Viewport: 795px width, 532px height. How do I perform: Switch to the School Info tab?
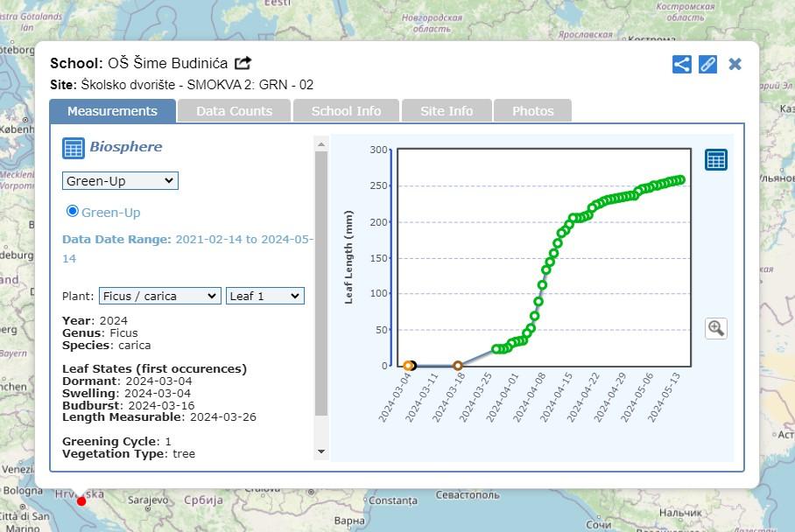click(x=346, y=111)
